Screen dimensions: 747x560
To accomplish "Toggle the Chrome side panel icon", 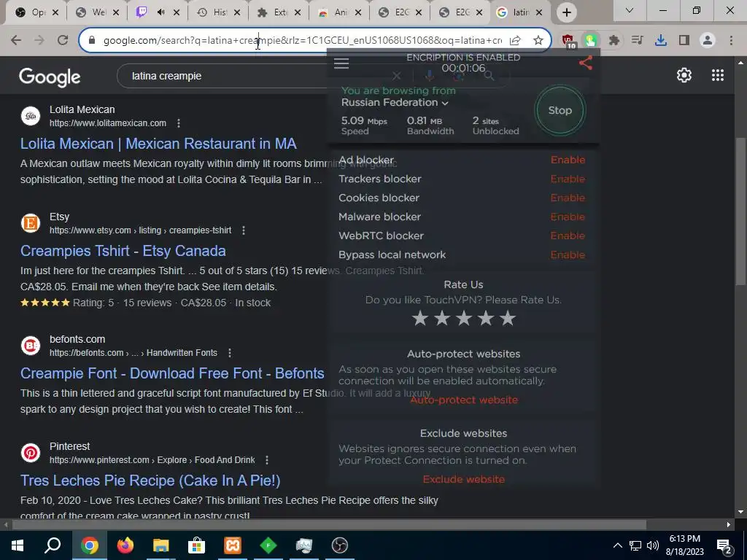I will (684, 41).
